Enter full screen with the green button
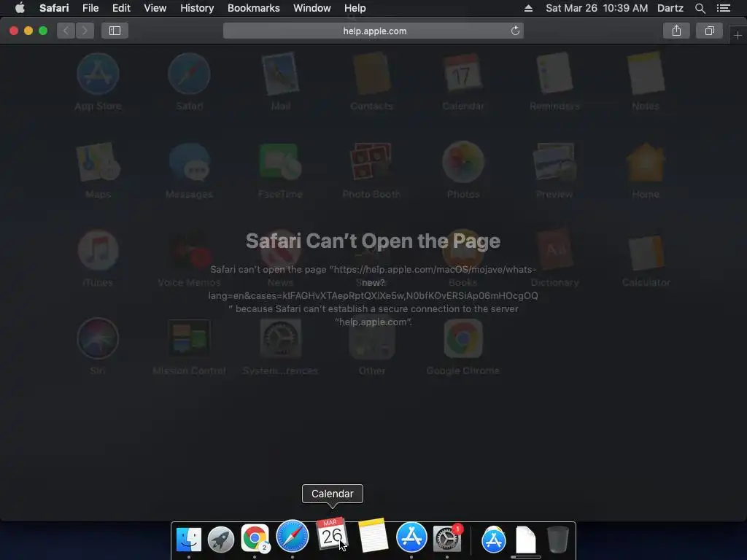The image size is (747, 560). pos(43,31)
